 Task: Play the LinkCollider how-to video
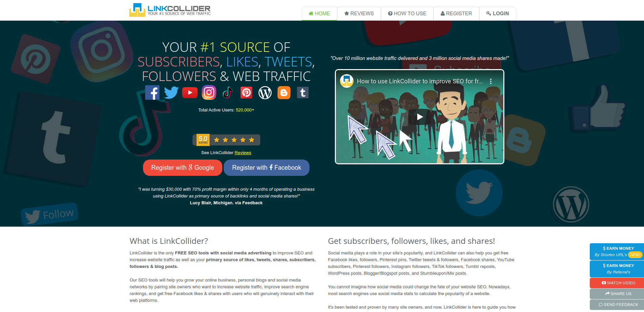420,117
